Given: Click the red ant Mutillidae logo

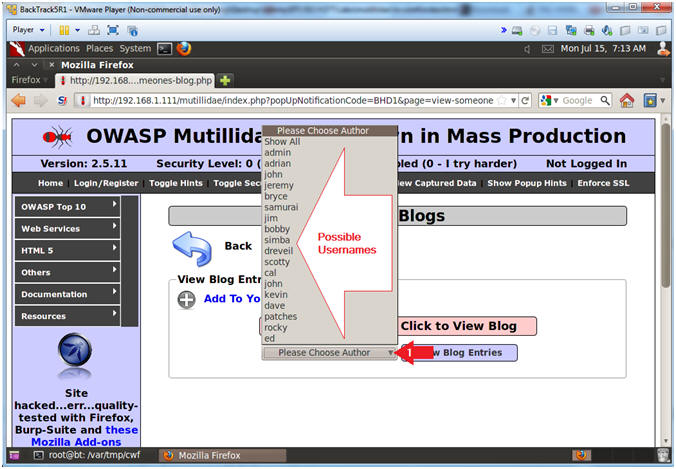Looking at the screenshot, I should (x=57, y=137).
